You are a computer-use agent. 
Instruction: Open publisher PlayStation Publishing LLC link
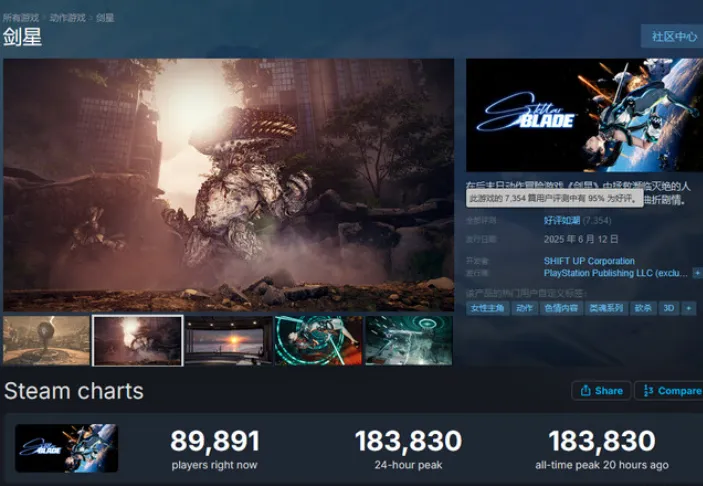(615, 273)
